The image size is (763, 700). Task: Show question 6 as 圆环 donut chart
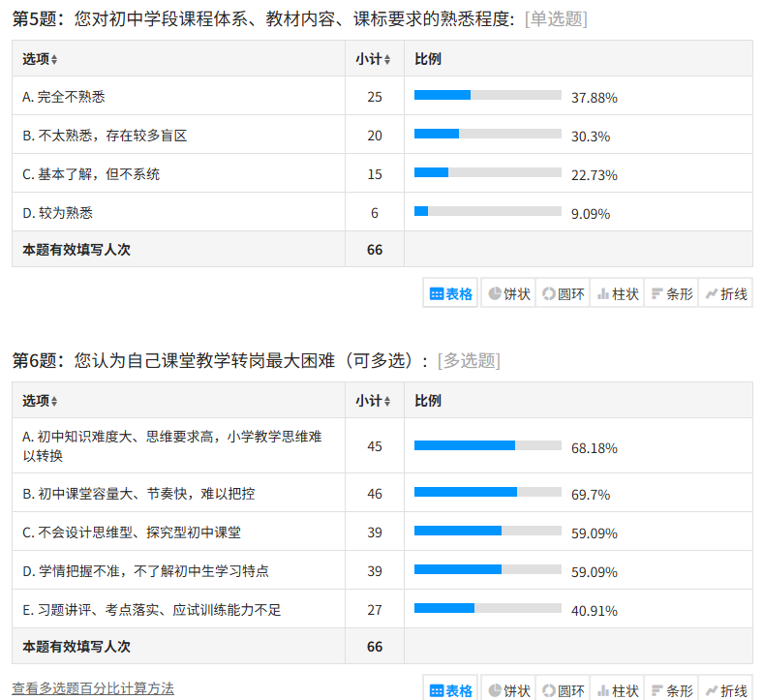point(563,689)
